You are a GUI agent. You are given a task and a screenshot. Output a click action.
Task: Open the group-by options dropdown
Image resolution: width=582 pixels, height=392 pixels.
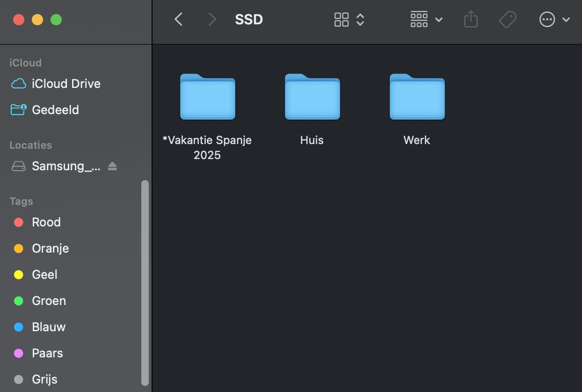(426, 19)
